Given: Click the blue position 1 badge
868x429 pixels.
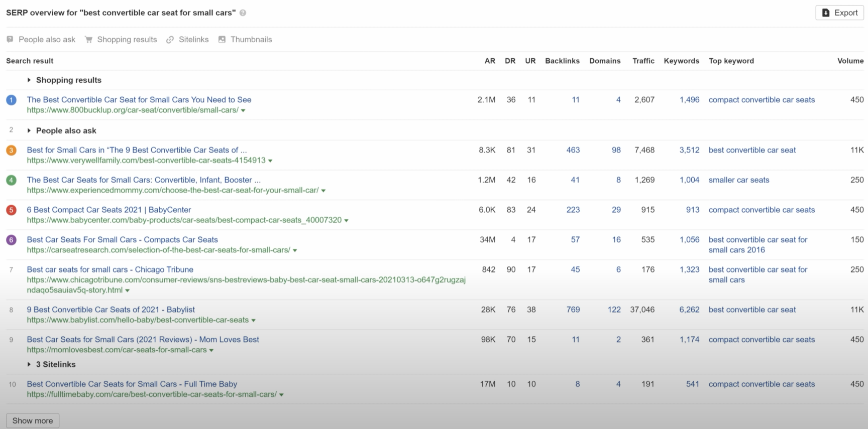Looking at the screenshot, I should [x=11, y=100].
